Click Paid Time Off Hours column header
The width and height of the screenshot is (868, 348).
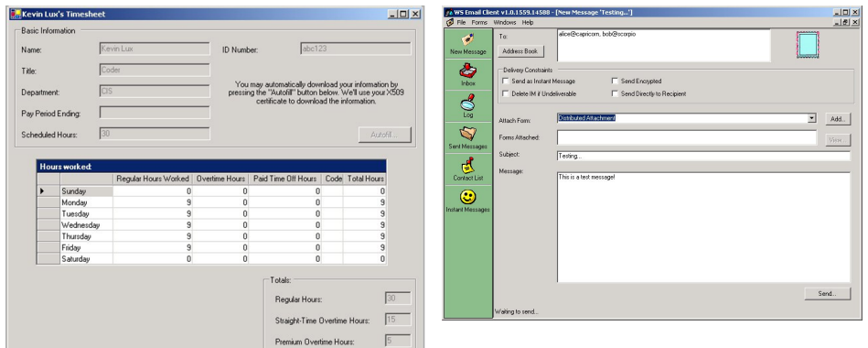click(285, 179)
